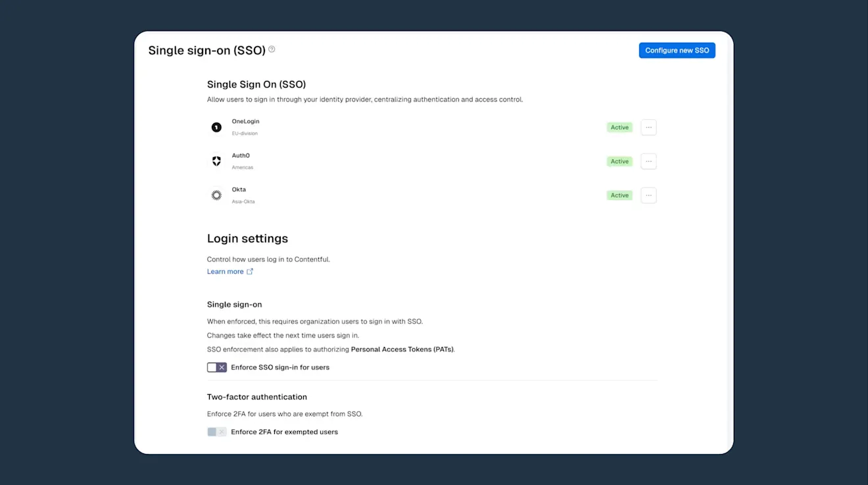Click the help icon beside Single sign-on (SSO) title
This screenshot has width=868, height=485.
pyautogui.click(x=272, y=49)
